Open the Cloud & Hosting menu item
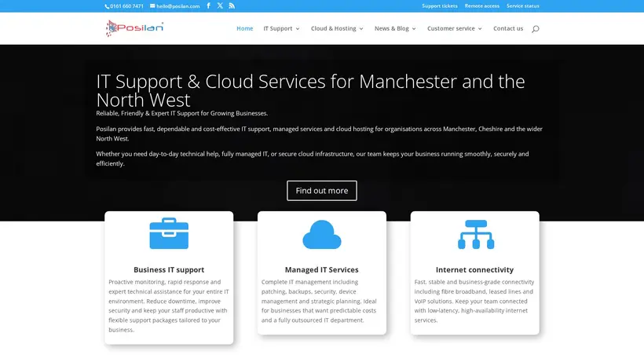This screenshot has height=362, width=644. [334, 28]
